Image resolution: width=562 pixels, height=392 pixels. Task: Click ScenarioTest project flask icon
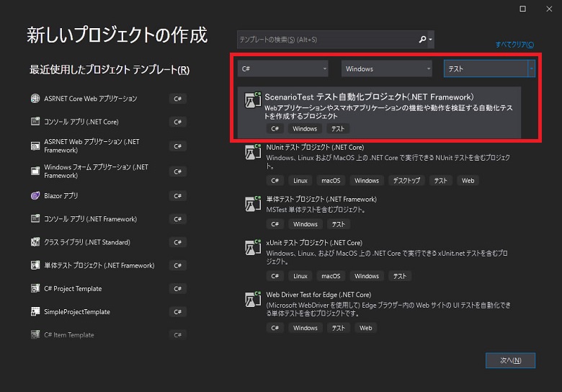(253, 100)
